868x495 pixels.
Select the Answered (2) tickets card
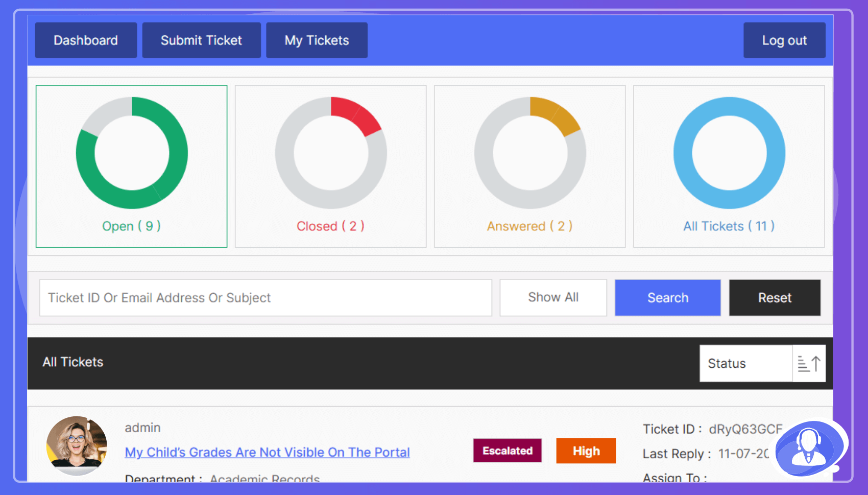(x=530, y=167)
